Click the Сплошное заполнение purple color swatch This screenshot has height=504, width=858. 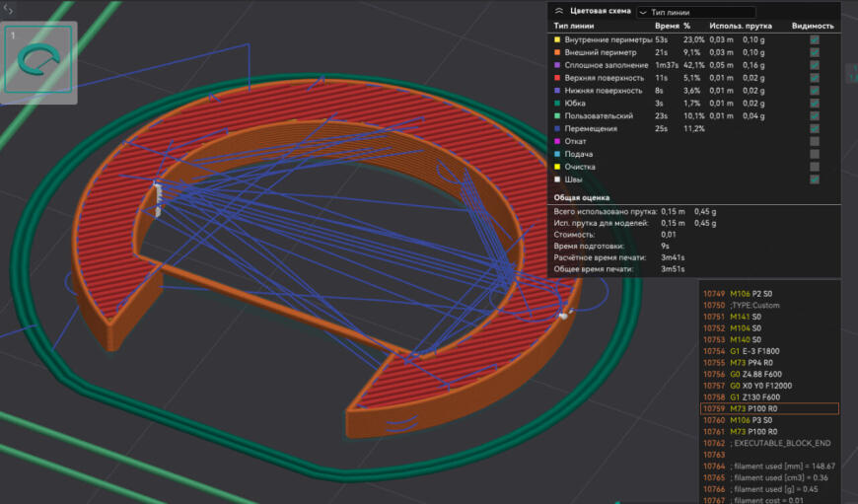(x=557, y=65)
